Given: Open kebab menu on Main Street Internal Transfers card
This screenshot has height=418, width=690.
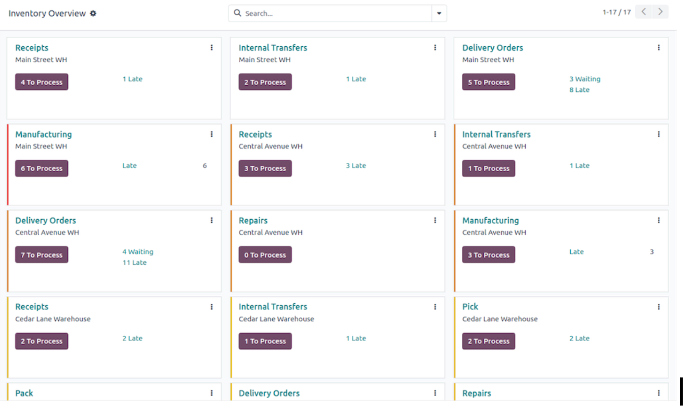Looking at the screenshot, I should (435, 48).
